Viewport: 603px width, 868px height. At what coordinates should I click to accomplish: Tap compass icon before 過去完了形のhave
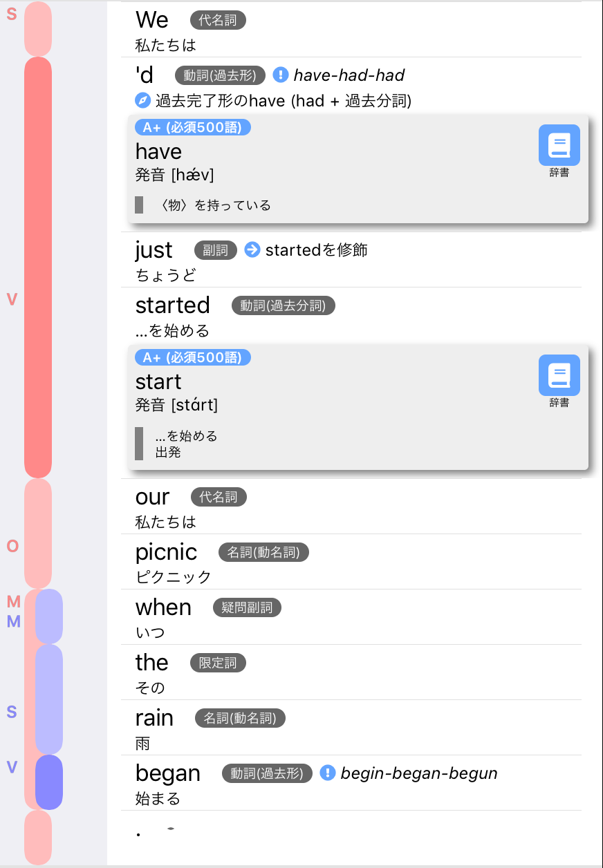coord(142,101)
